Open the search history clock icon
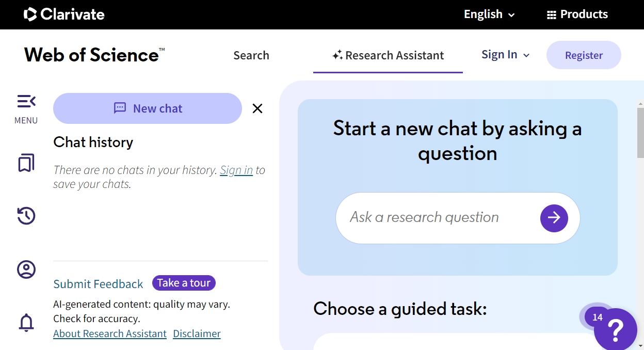 [26, 216]
